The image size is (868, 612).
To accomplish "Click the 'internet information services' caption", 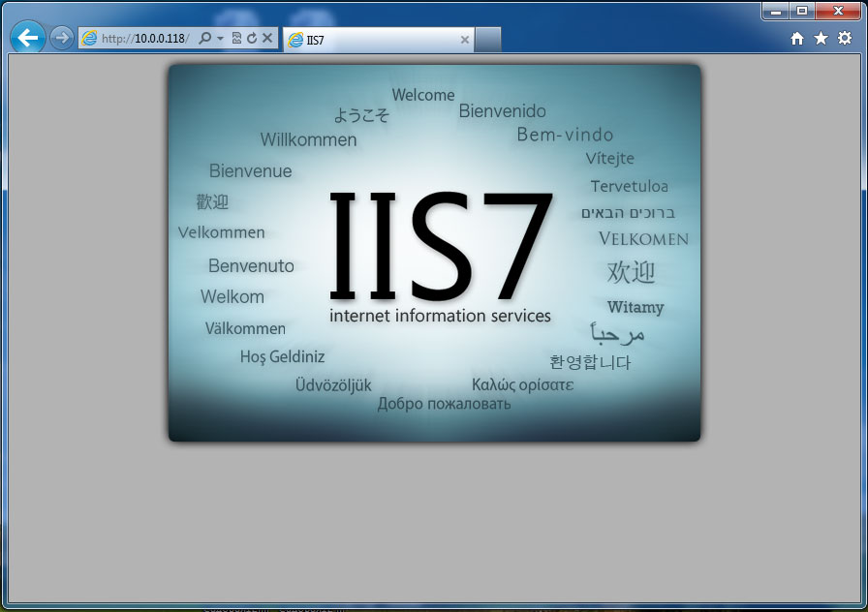I will coord(440,316).
